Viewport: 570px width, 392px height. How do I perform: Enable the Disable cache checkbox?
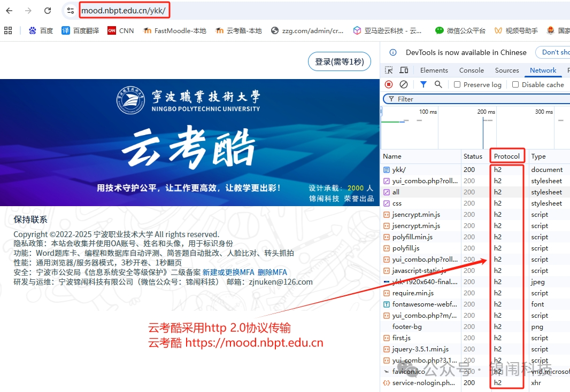tap(515, 84)
